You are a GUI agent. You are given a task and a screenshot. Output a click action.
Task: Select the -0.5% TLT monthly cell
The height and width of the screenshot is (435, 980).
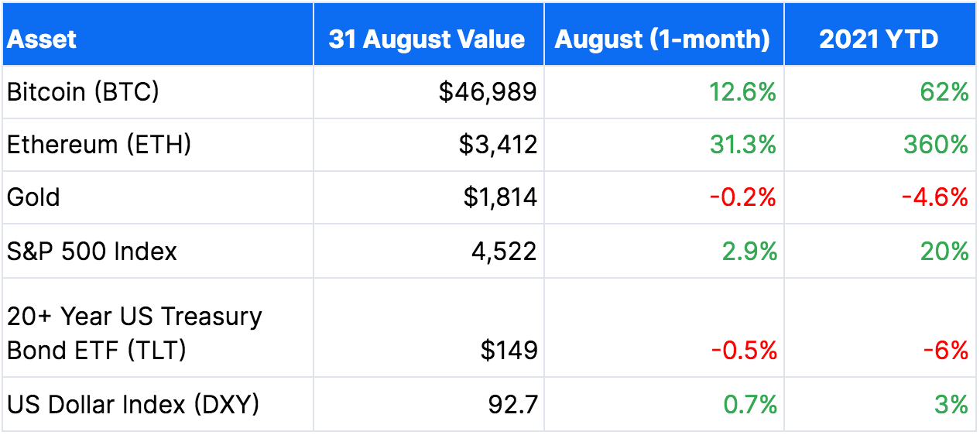click(x=664, y=327)
